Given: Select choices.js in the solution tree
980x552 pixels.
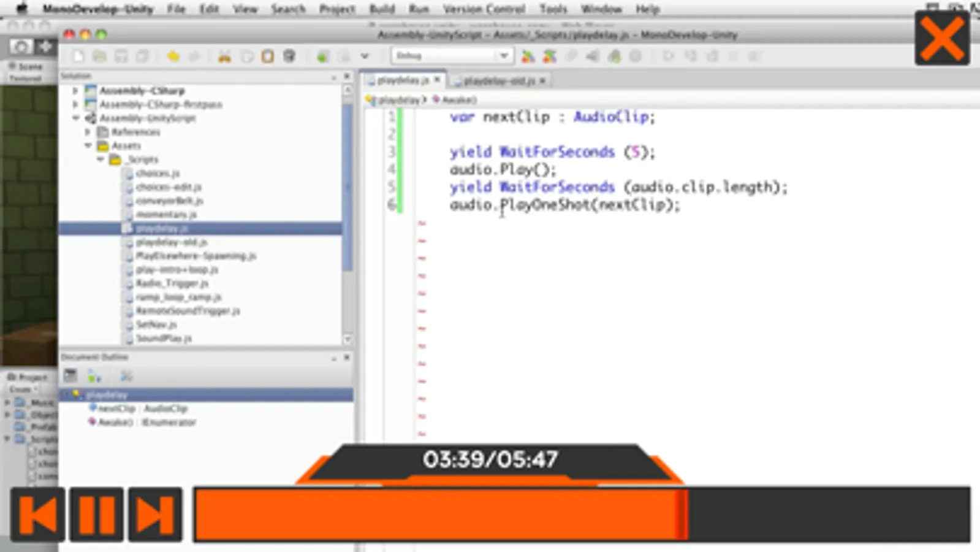Looking at the screenshot, I should [x=158, y=174].
